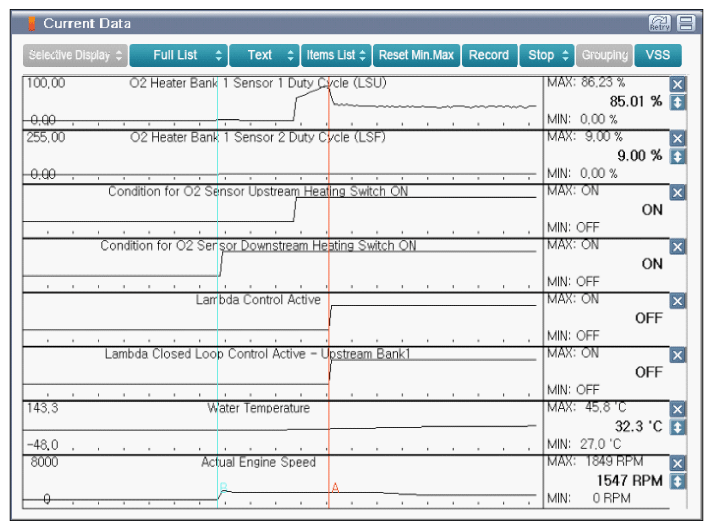Viewport: 713px width, 530px height.
Task: Click MAX: 86.23 % reading
Action: (586, 83)
